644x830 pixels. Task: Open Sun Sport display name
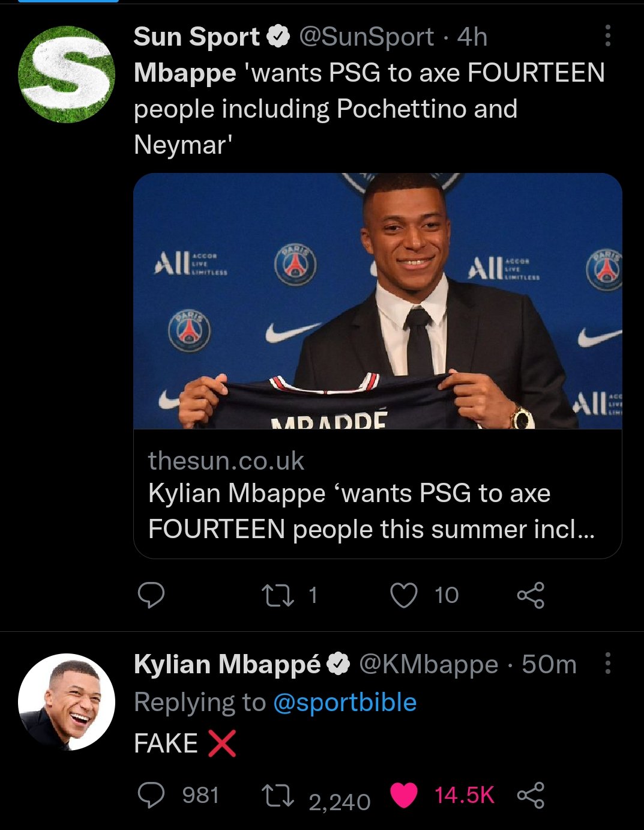click(196, 37)
